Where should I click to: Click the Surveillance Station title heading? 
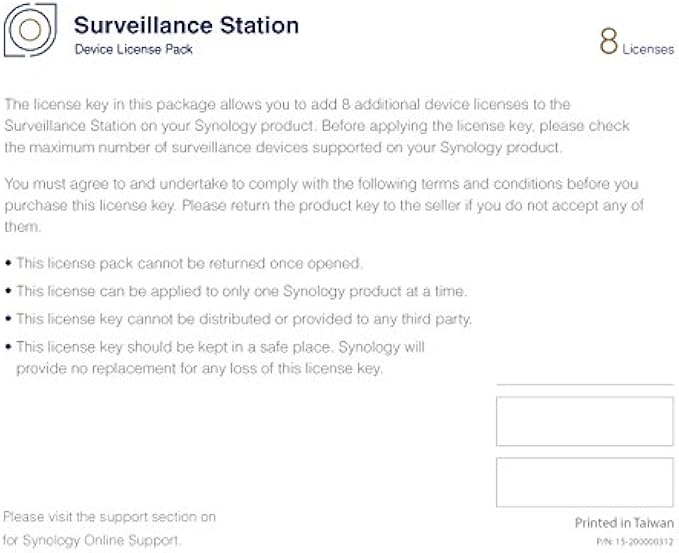(x=186, y=25)
